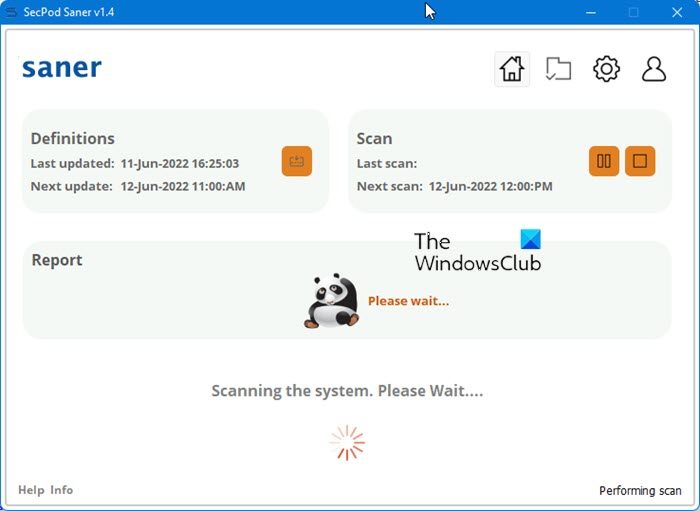
Task: Open the Settings gear icon
Action: pyautogui.click(x=606, y=69)
